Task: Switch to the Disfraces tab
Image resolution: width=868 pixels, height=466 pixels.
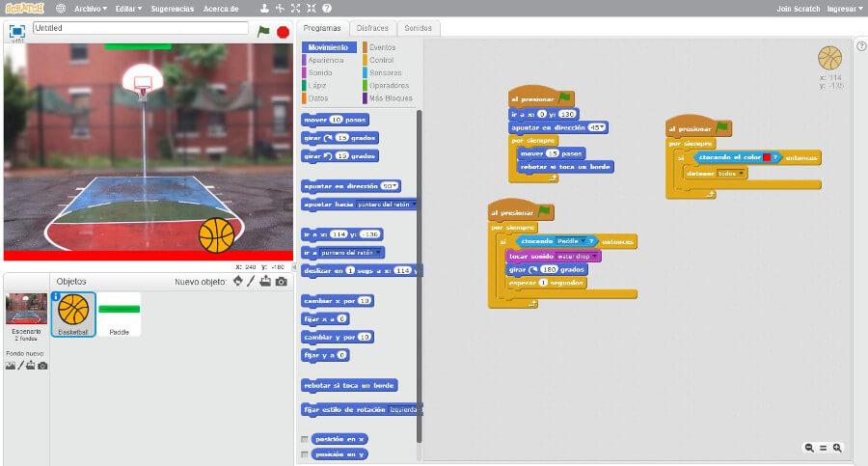Action: (372, 28)
